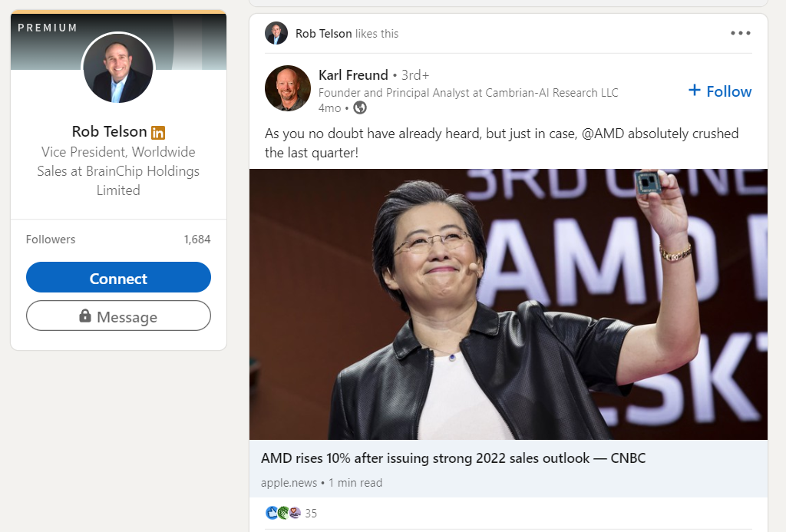View the 35 reactions count

coord(311,513)
